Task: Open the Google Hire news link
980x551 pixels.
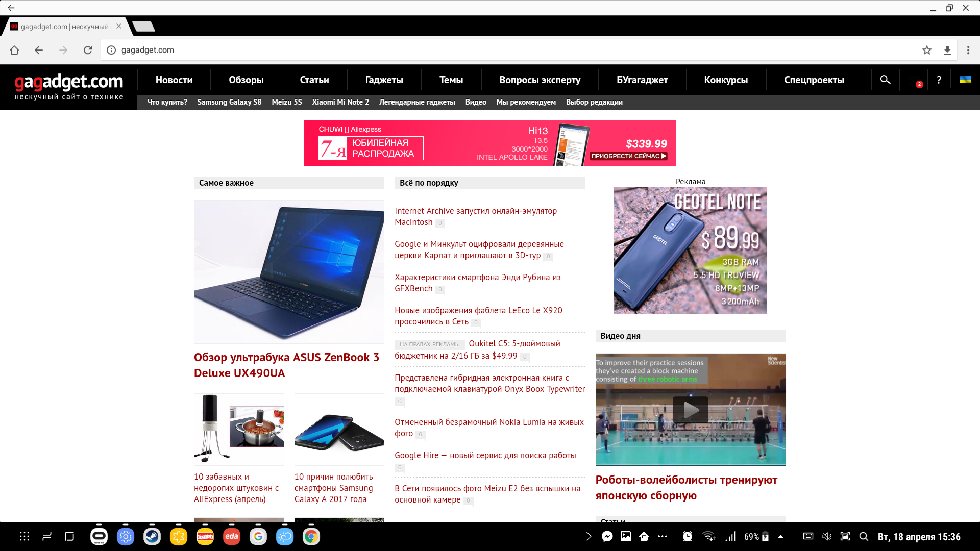Action: pyautogui.click(x=485, y=455)
